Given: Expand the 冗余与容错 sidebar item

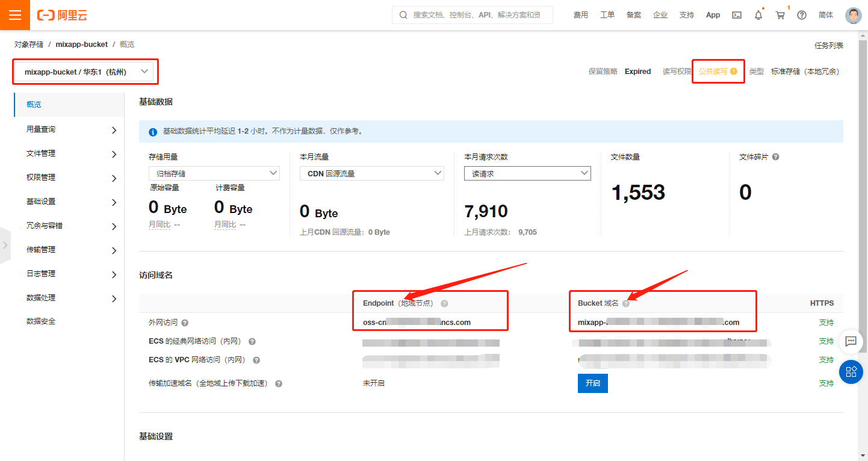Looking at the screenshot, I should (x=69, y=226).
